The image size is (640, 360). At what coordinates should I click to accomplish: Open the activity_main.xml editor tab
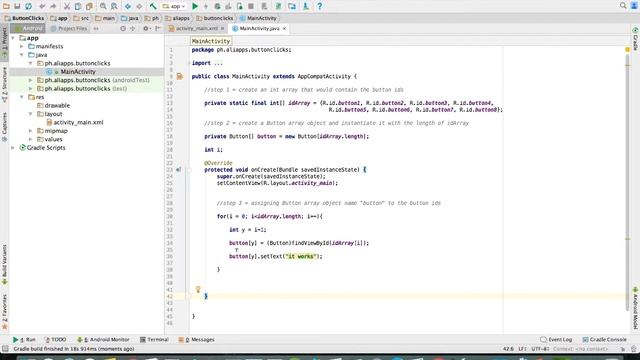[x=197, y=29]
